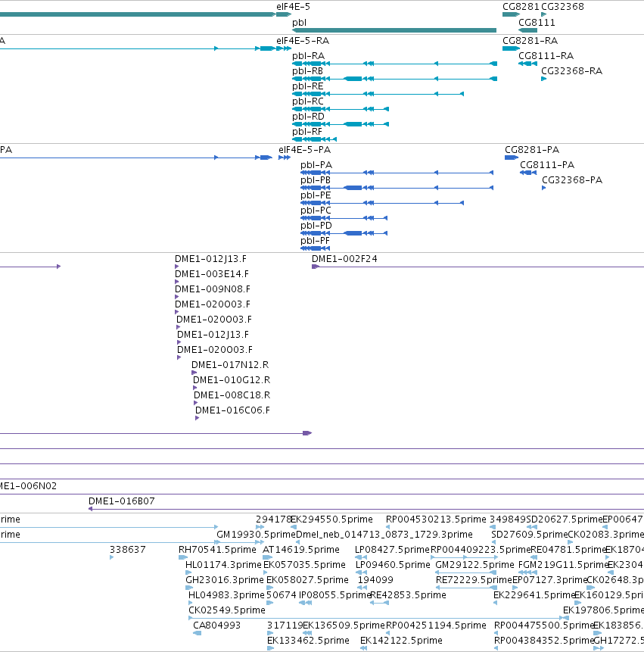Click the CG32368-RA transcript label
Image resolution: width=644 pixels, height=652 pixels.
click(x=571, y=71)
